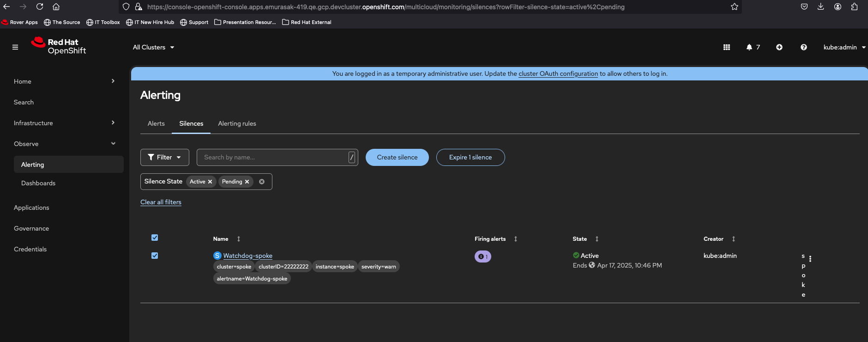Toggle the hamburger navigation menu
This screenshot has width=868, height=342.
click(15, 47)
